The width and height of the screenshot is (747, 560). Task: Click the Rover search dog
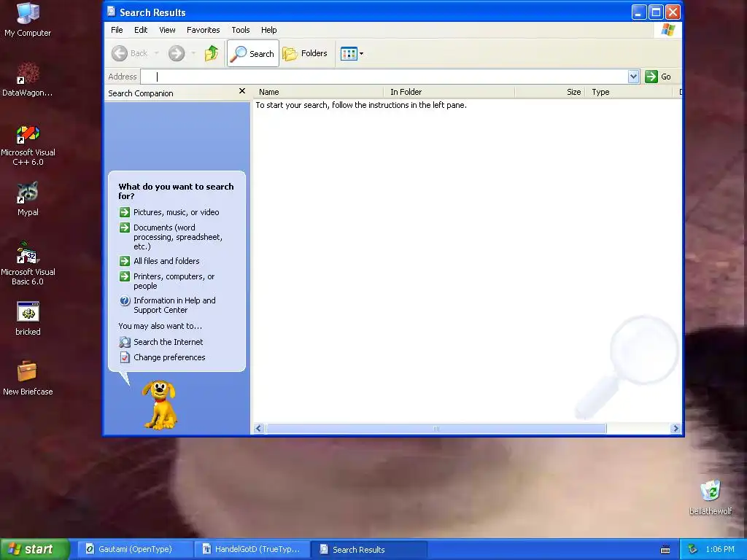click(160, 405)
